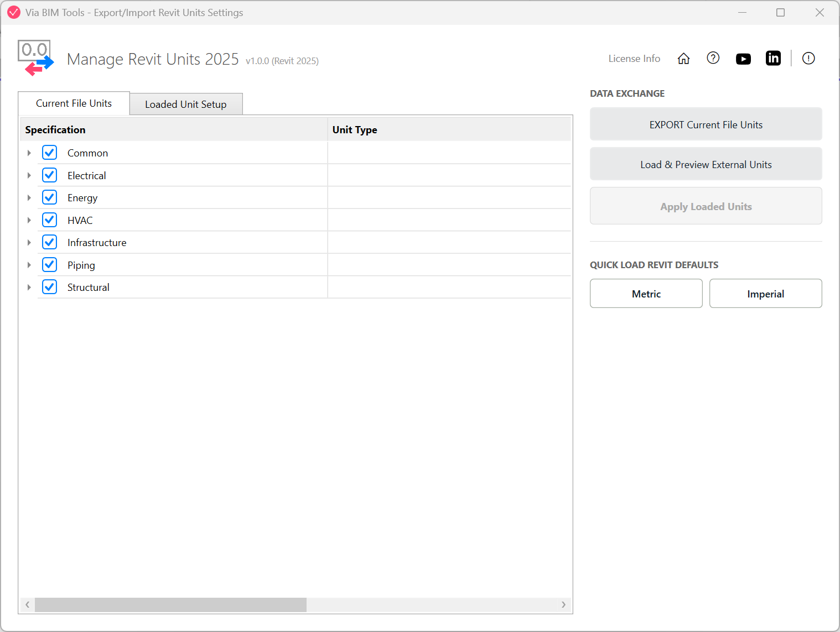Click the Specification column header
Viewport: 840px width, 632px height.
(x=174, y=129)
